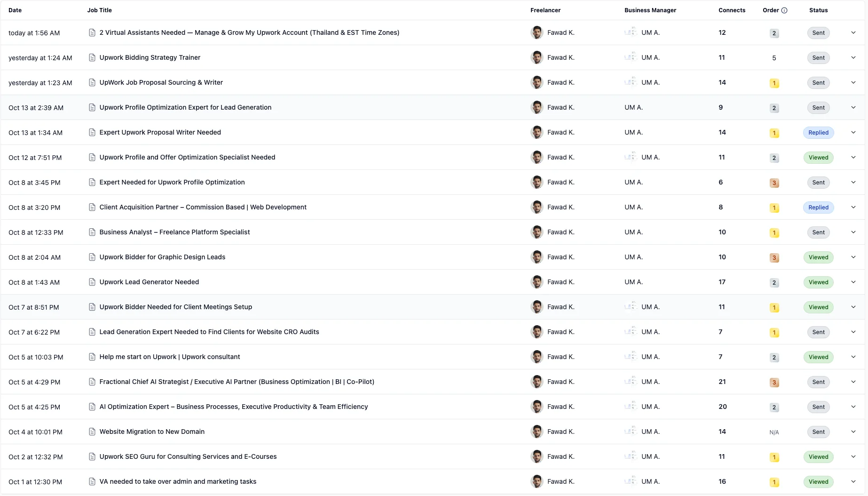Click Viewed status on Upwork Bidder Client Meetings
The height and width of the screenshot is (496, 868).
click(x=818, y=307)
